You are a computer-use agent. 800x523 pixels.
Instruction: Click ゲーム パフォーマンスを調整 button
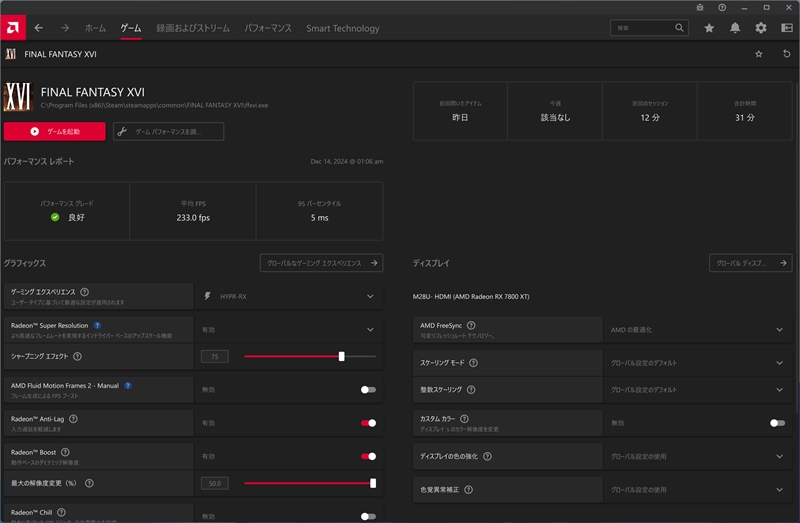click(168, 132)
